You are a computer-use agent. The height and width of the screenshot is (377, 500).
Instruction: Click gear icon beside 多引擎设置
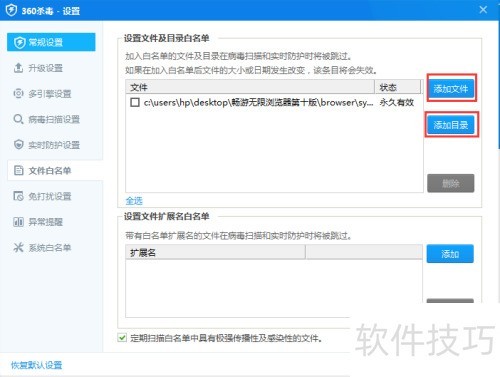point(18,93)
